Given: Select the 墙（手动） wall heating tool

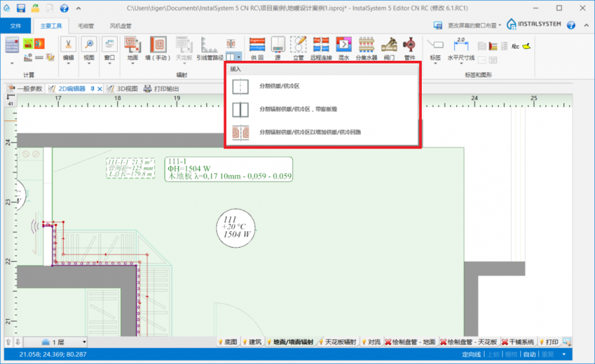Looking at the screenshot, I should 158,45.
